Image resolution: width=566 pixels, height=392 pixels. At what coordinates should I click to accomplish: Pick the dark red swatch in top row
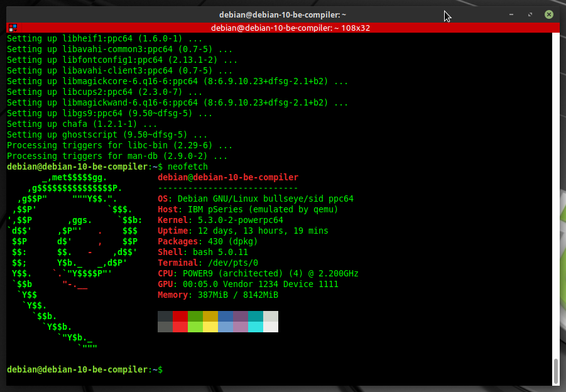coord(180,316)
